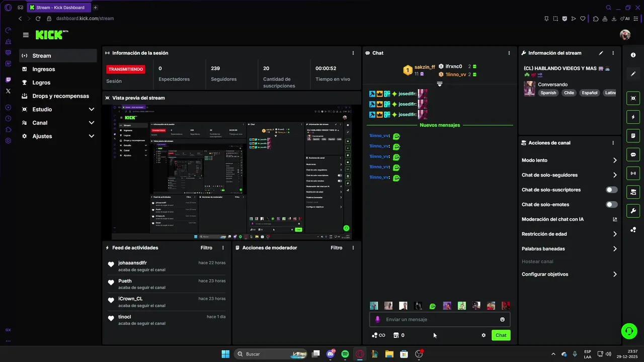644x362 pixels.
Task: Select Stream in the sidebar
Action: (58, 56)
